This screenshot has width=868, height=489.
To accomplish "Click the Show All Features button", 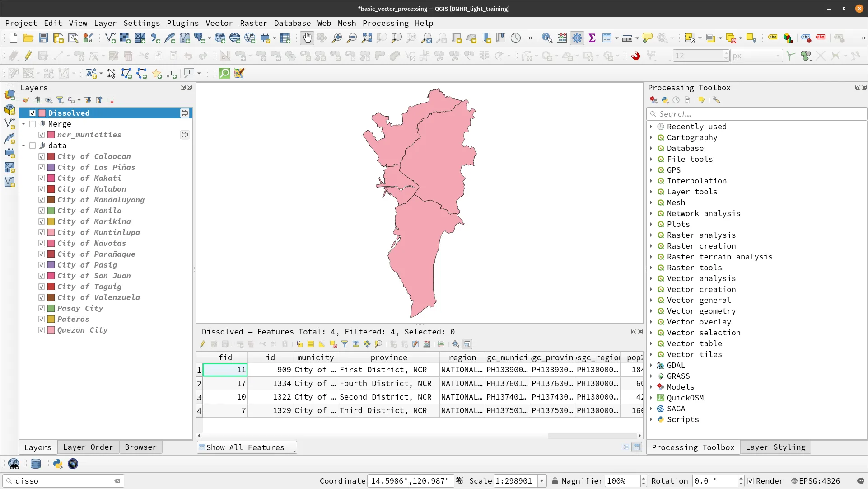I will pos(246,447).
